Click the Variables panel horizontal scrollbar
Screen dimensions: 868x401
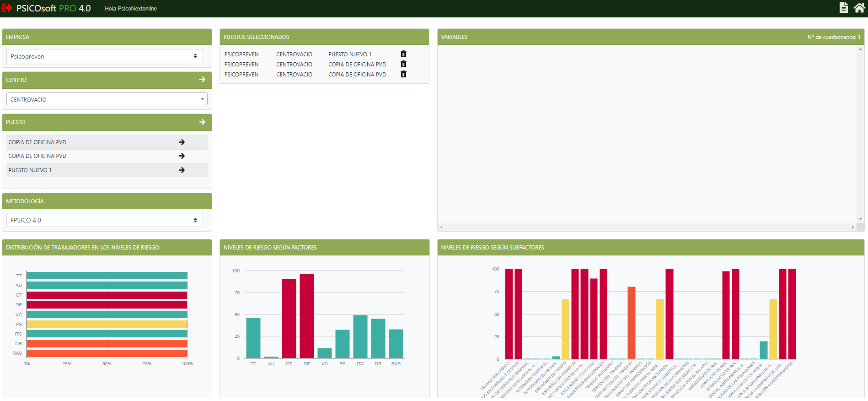[647, 227]
